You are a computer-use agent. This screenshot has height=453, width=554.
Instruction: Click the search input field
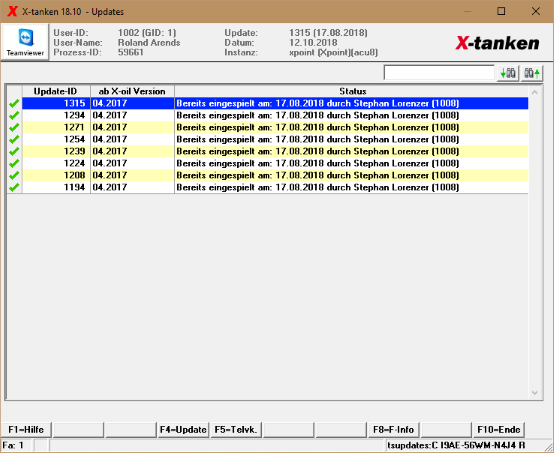tap(439, 73)
